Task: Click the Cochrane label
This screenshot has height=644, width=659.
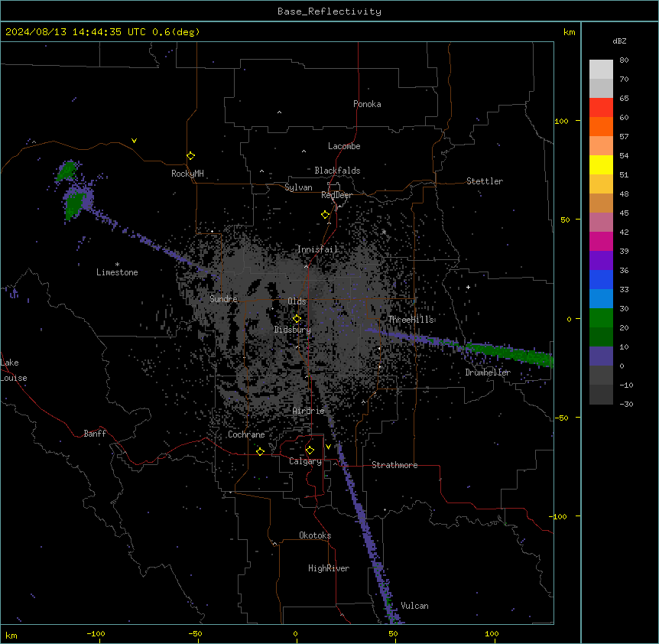Action: point(246,434)
